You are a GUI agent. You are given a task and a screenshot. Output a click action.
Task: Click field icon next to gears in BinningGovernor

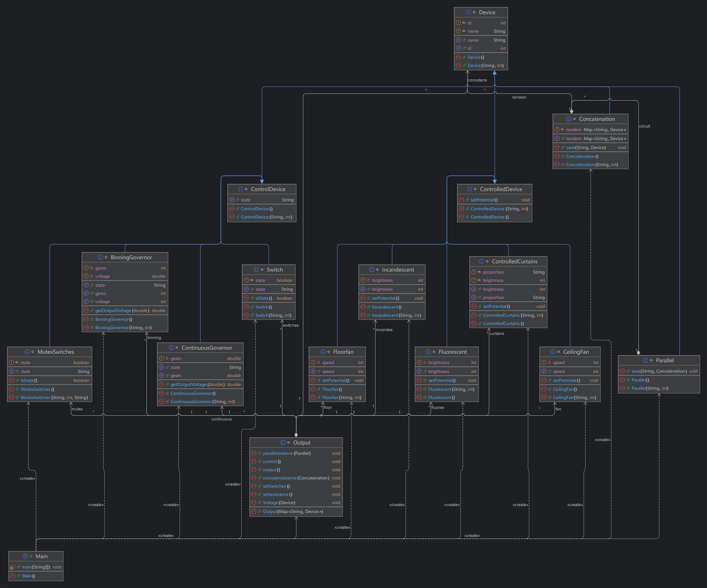(x=86, y=268)
